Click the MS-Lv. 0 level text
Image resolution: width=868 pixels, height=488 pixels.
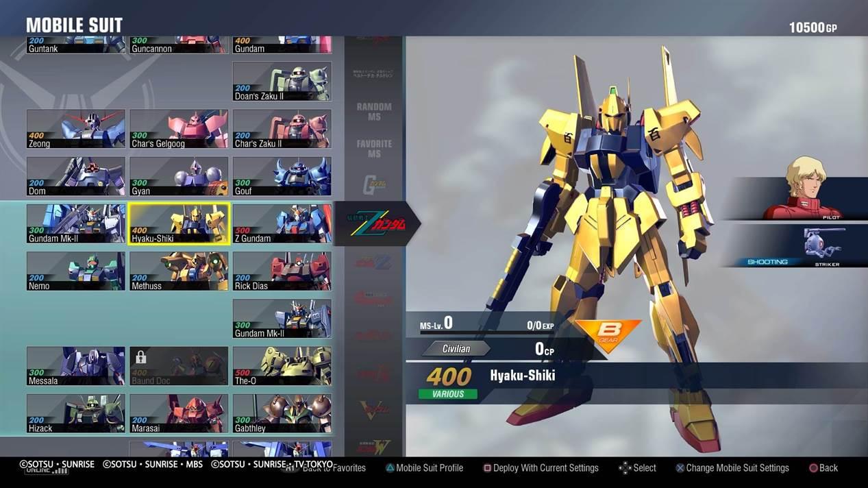click(x=436, y=324)
